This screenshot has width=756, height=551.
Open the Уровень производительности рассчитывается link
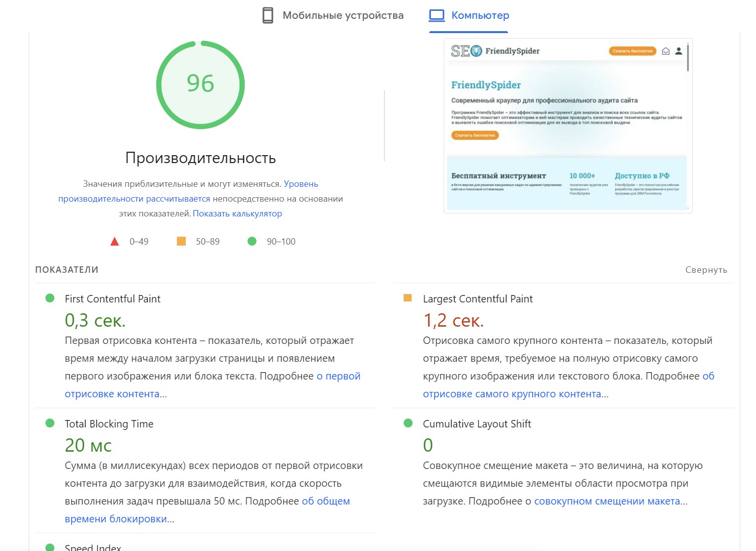(x=134, y=199)
